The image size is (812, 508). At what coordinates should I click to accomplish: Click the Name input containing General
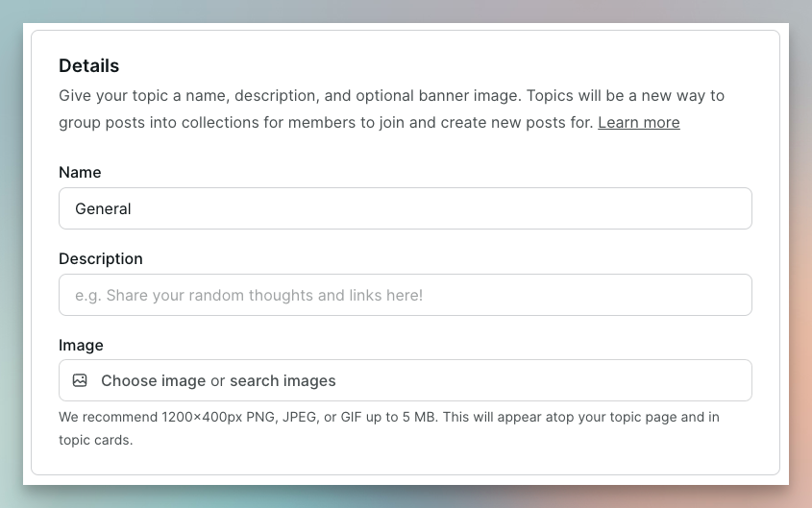(405, 208)
